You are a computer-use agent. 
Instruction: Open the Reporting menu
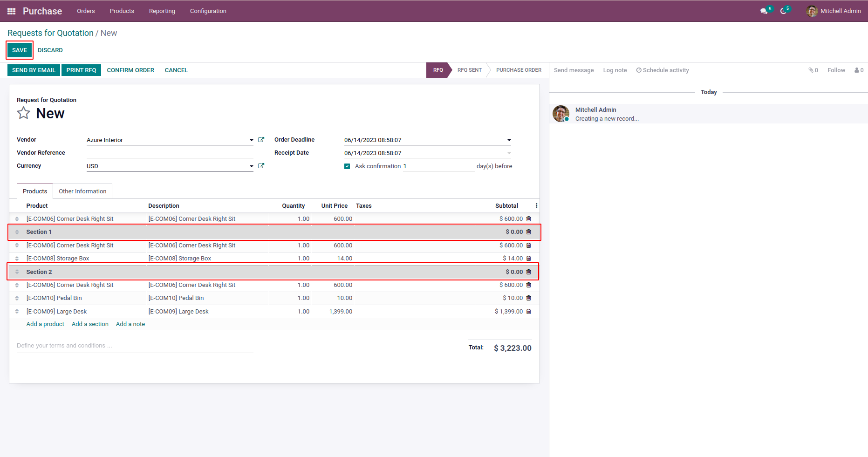[x=162, y=11]
